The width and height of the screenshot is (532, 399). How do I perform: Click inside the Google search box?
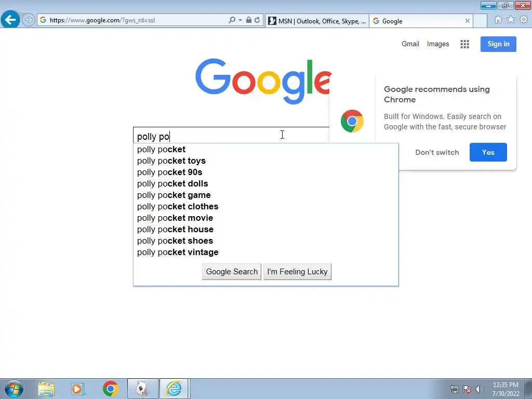click(231, 136)
